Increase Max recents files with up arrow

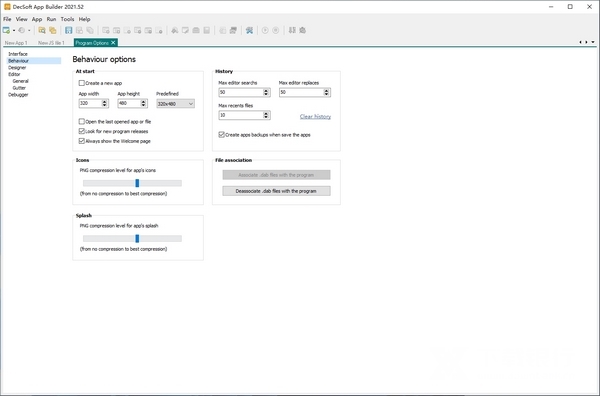[266, 113]
